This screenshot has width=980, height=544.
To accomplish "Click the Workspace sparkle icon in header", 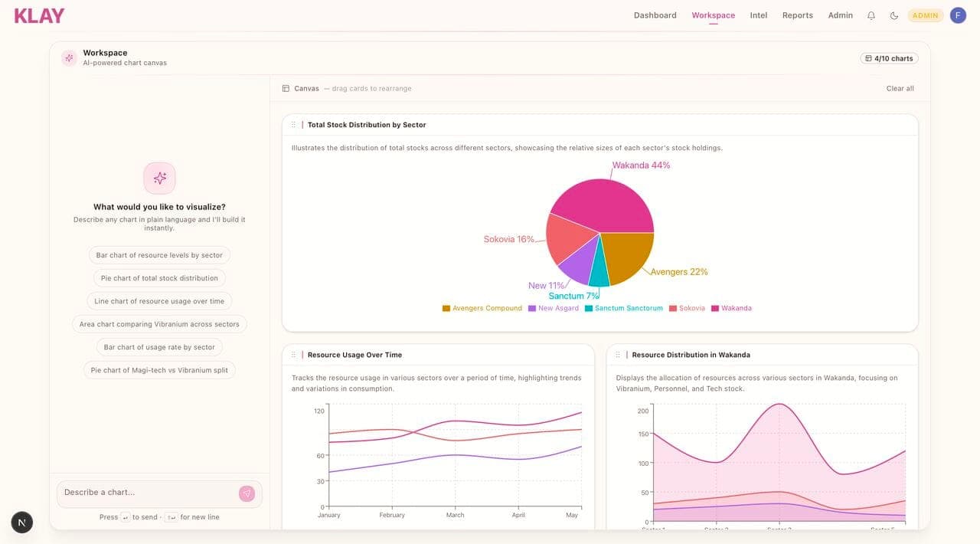I will tap(69, 57).
